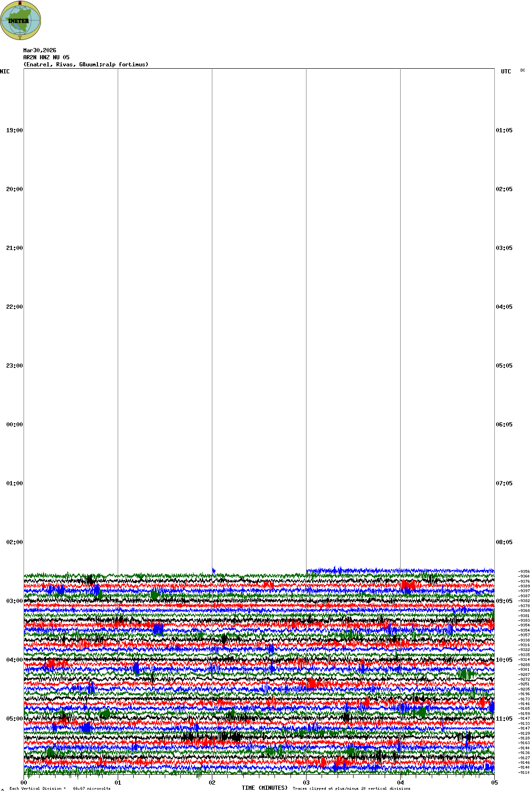The width and height of the screenshot is (532, 795).
Task: Click the INETER logo
Action: 20,20
